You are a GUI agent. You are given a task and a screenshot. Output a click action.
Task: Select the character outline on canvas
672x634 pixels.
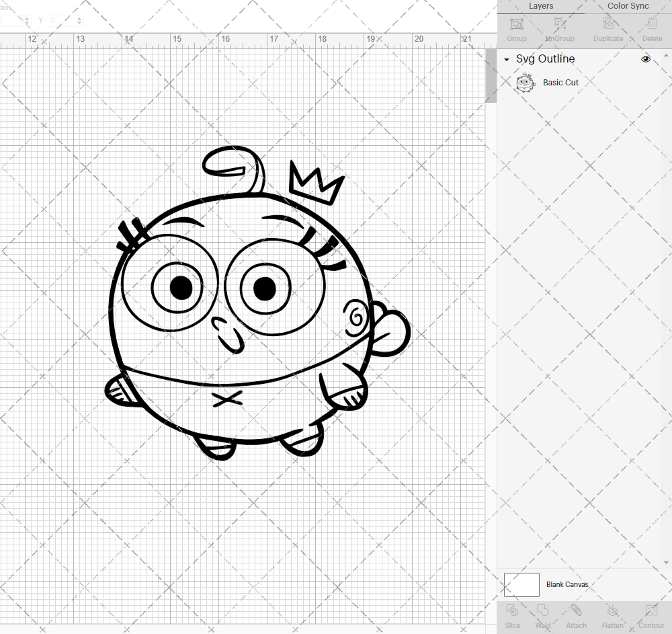(257, 303)
